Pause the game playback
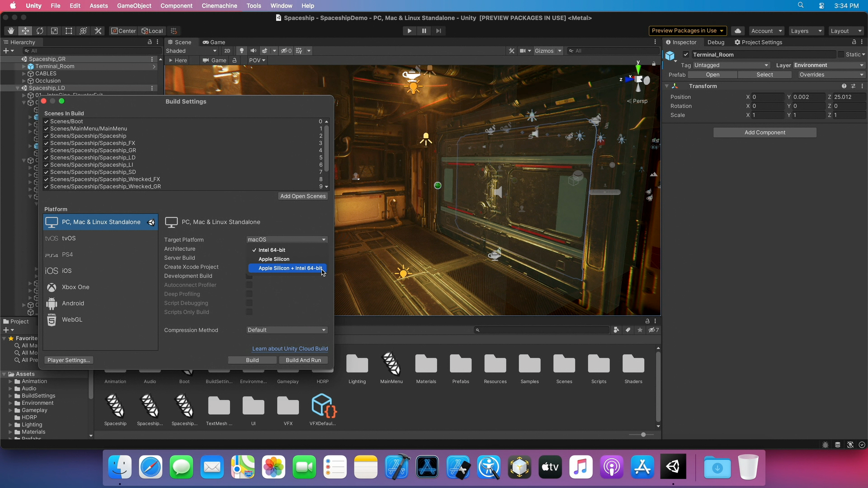The image size is (868, 488). (424, 31)
